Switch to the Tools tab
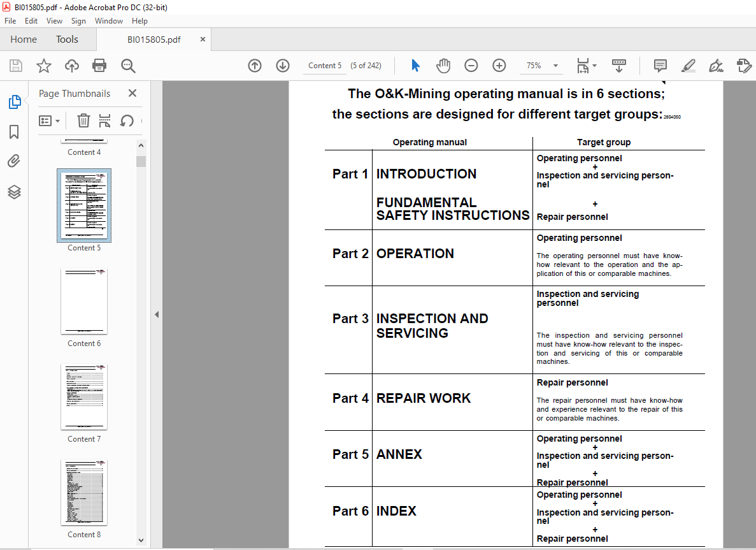This screenshot has height=550, width=756. (67, 39)
